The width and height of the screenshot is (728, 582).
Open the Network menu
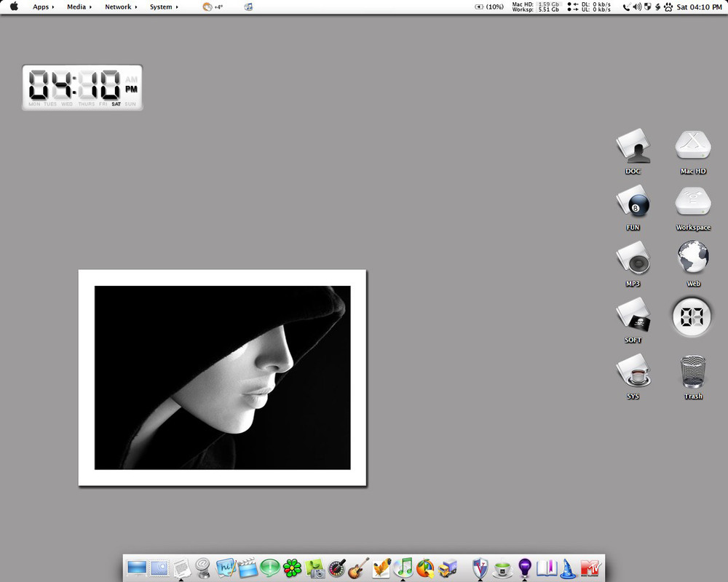(x=121, y=7)
